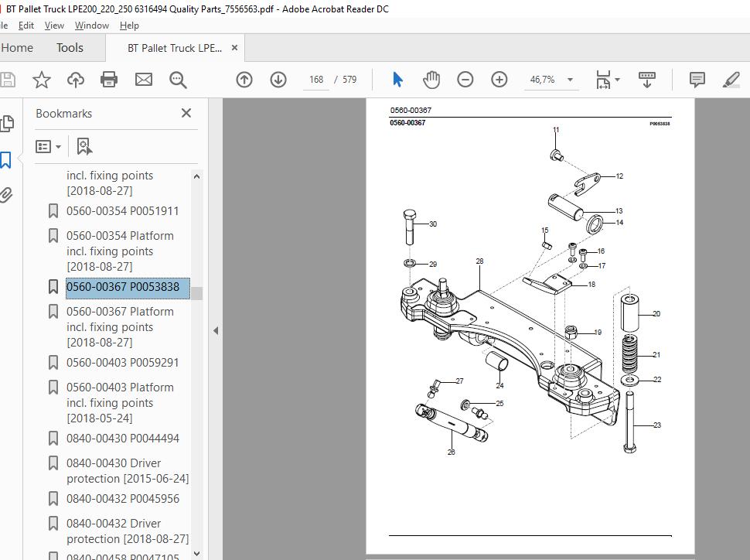Image resolution: width=750 pixels, height=560 pixels.
Task: Expand bookmarks options menu dropdown
Action: point(48,146)
